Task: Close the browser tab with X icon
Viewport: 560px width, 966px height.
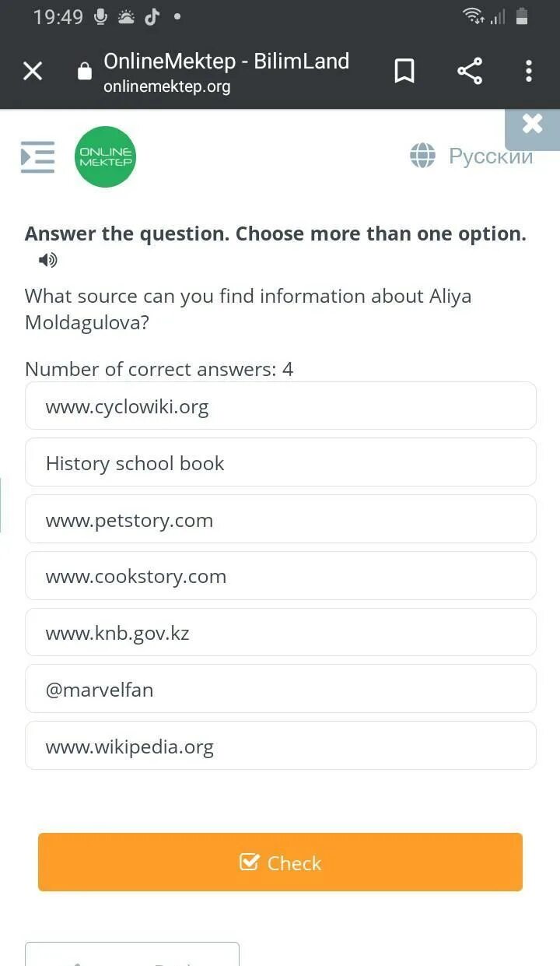Action: coord(33,72)
